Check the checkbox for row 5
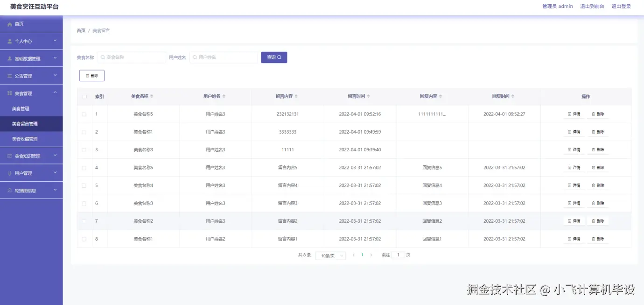 click(84, 185)
